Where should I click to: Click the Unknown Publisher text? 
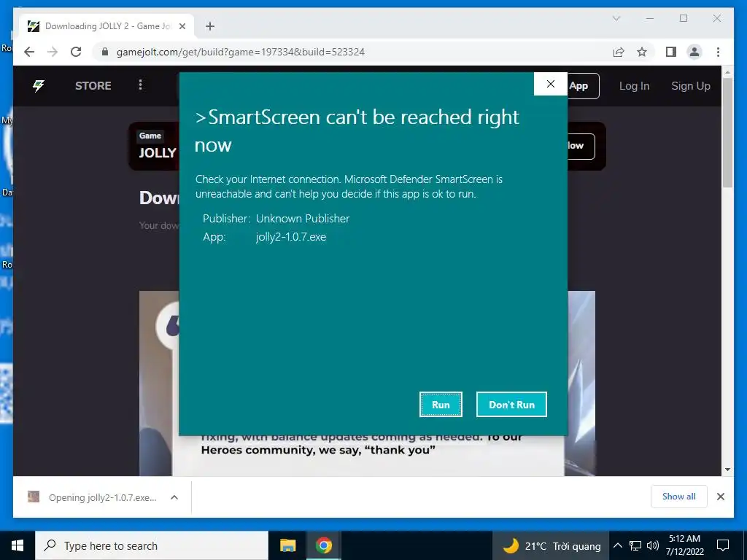(303, 219)
